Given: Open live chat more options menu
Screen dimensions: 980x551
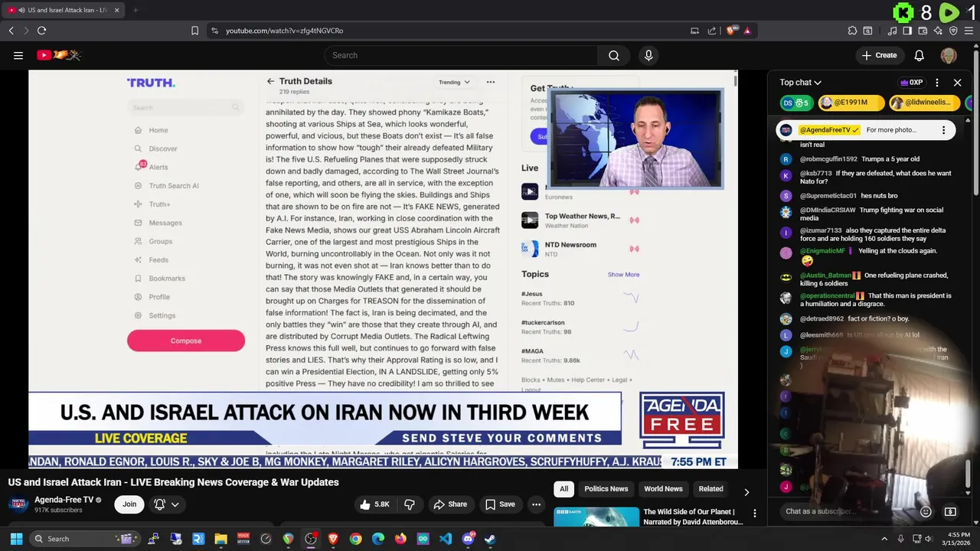Looking at the screenshot, I should tap(936, 83).
